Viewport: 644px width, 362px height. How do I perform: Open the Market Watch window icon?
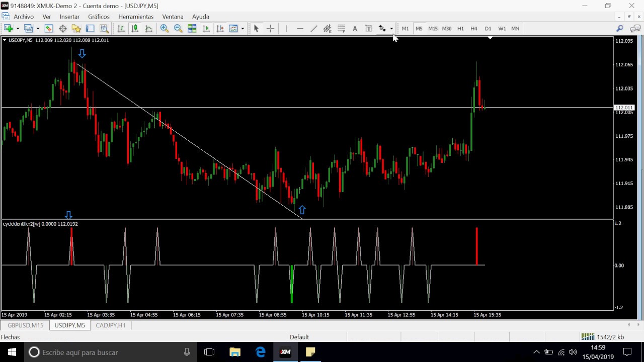(49, 29)
